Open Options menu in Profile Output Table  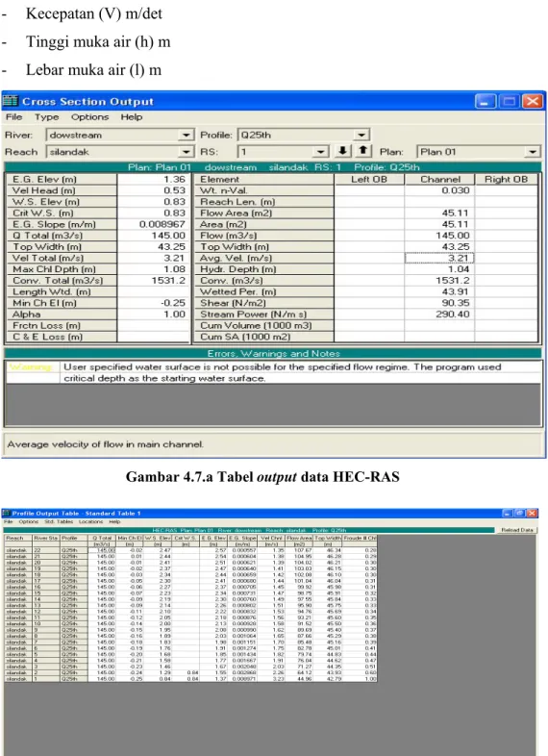pyautogui.click(x=28, y=521)
